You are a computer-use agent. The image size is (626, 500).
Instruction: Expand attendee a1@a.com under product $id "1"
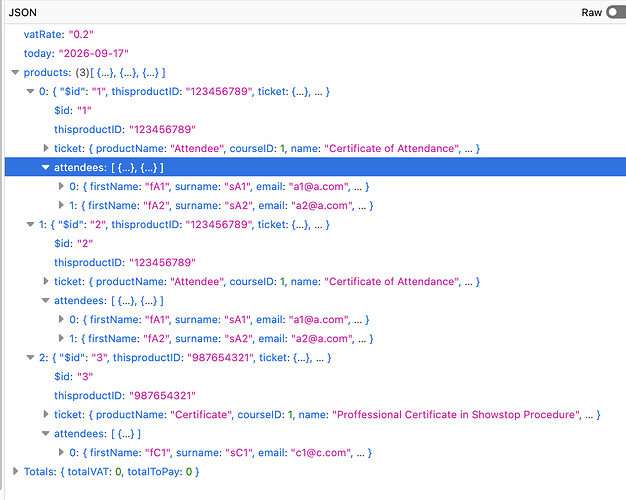(61, 186)
